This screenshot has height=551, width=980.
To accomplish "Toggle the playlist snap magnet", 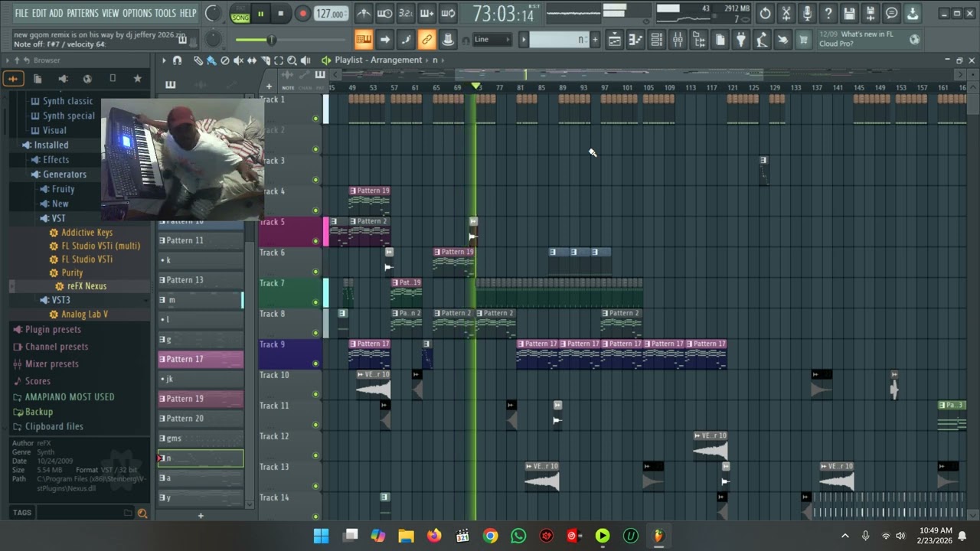I will [x=177, y=60].
